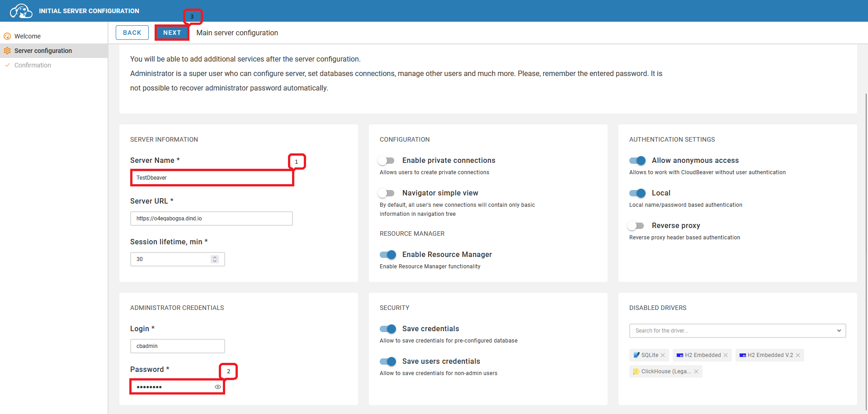Click the H2 Embedded V.2 driver icon
Image resolution: width=868 pixels, height=414 pixels.
click(x=743, y=355)
